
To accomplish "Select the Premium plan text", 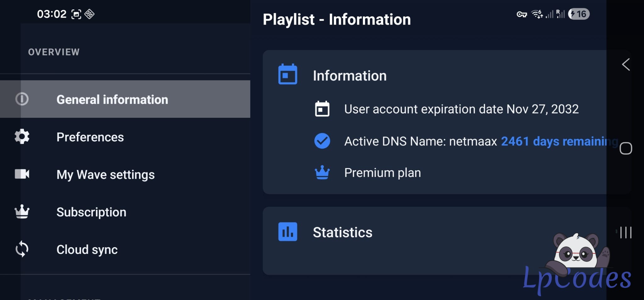I will coord(382,173).
